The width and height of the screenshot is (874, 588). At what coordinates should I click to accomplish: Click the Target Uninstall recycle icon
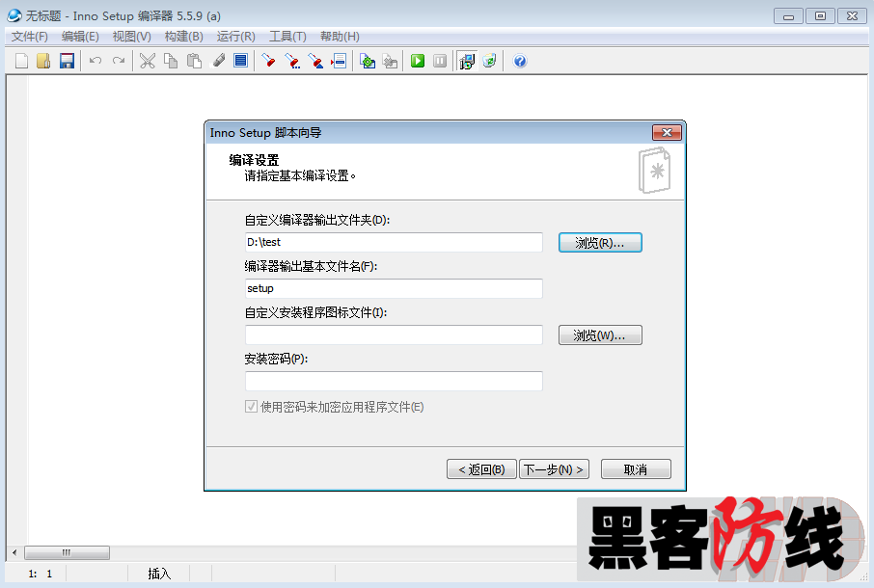(x=489, y=61)
